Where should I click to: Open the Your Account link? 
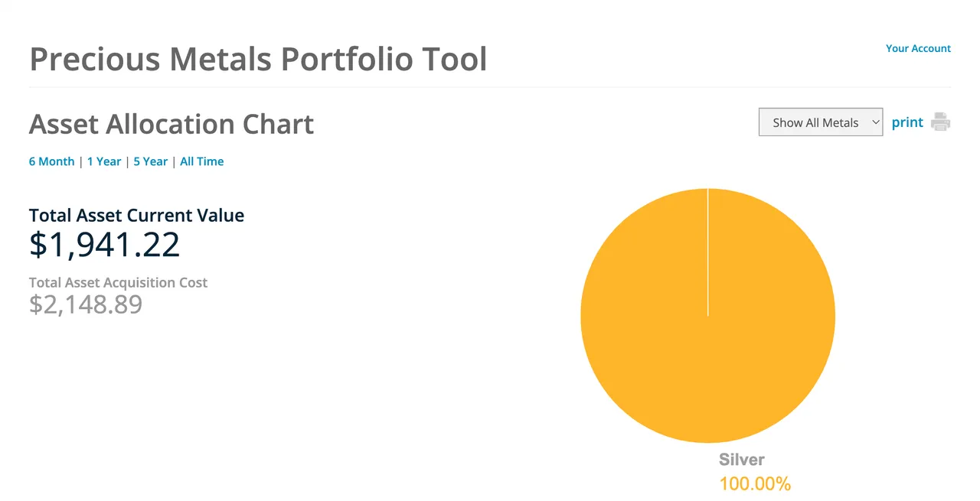918,48
